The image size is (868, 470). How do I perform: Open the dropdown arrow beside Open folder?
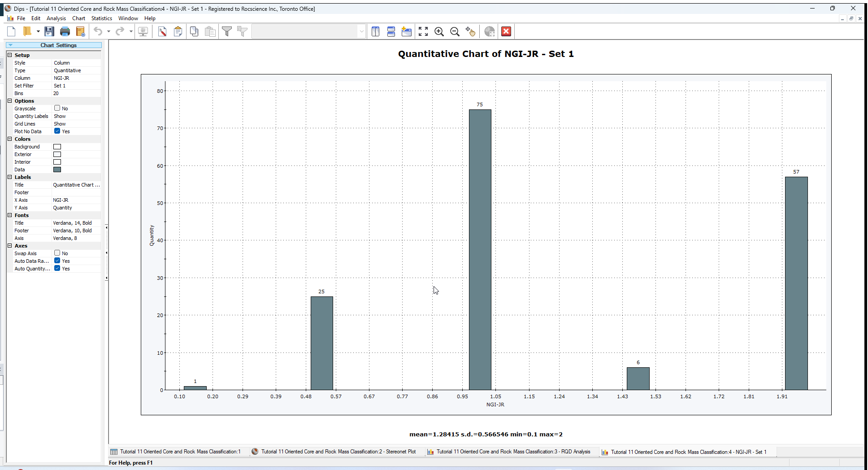38,31
